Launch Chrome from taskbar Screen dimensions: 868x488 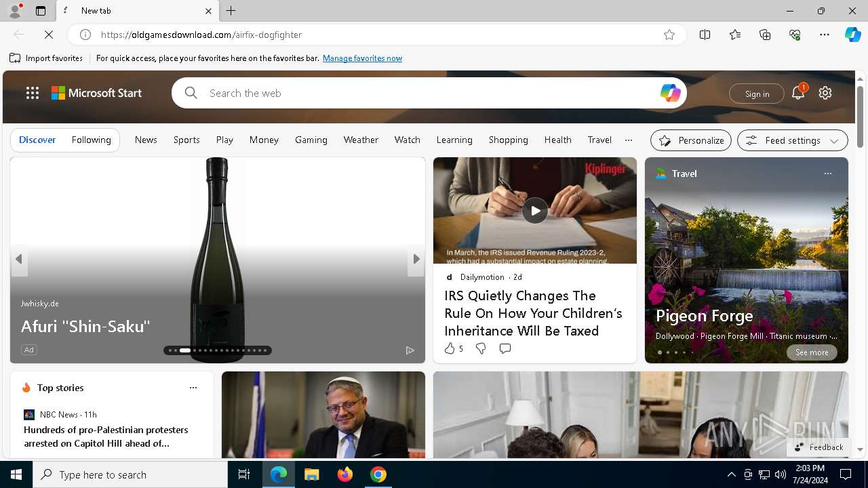(x=378, y=474)
